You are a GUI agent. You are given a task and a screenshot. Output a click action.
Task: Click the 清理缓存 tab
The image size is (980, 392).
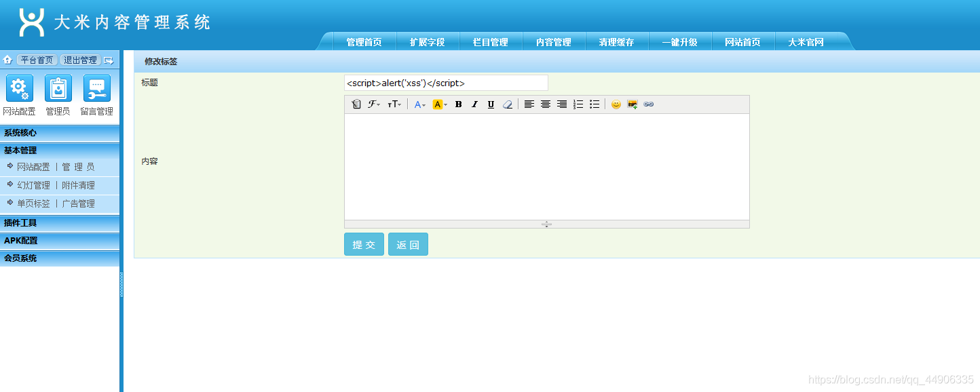coord(616,42)
